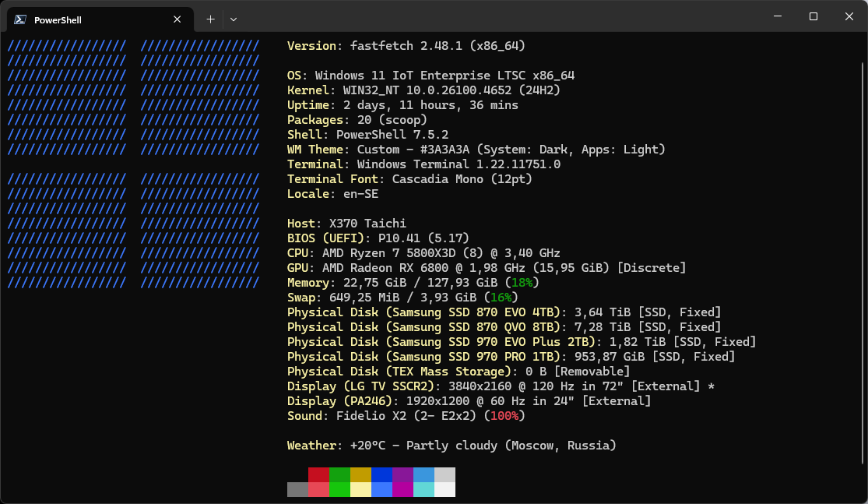Click the dark green color block
Viewport: 868px width, 504px height.
coord(340,474)
